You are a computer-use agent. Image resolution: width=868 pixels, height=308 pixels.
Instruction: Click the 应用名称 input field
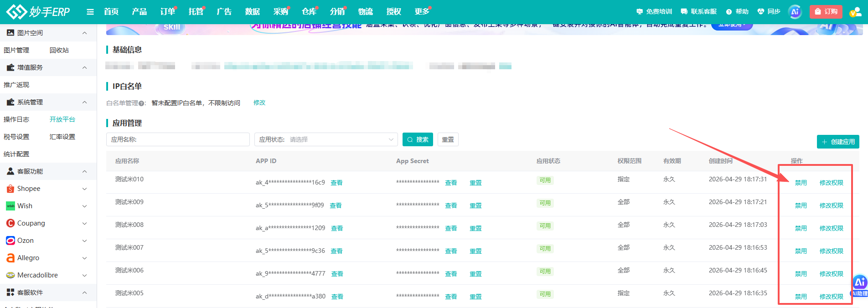[178, 139]
